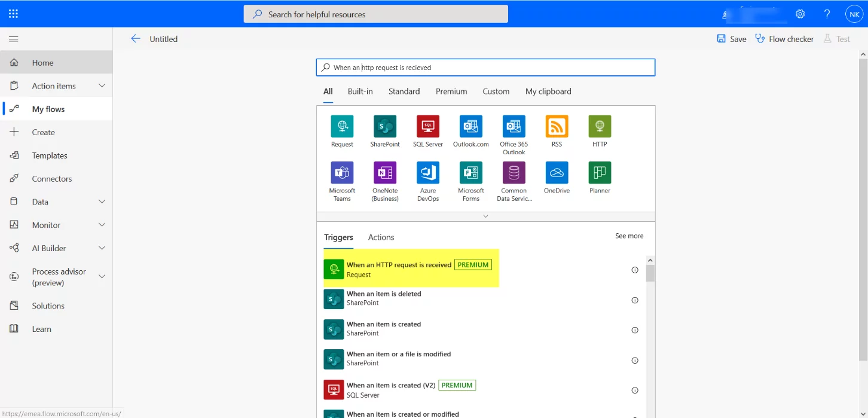Select the Azure DevOps connector icon
Screen dimensions: 868x418
click(428, 173)
